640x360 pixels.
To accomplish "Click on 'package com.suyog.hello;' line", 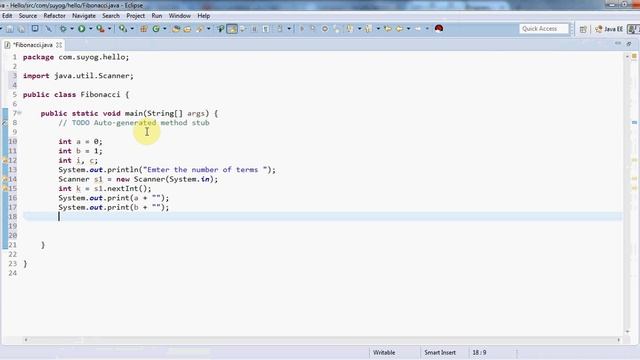I will tap(76, 57).
